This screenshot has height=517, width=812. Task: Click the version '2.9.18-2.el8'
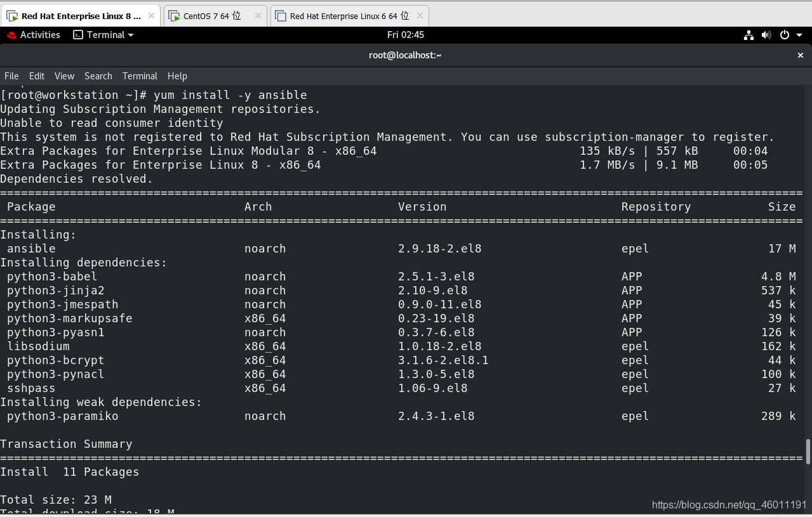[x=439, y=249]
